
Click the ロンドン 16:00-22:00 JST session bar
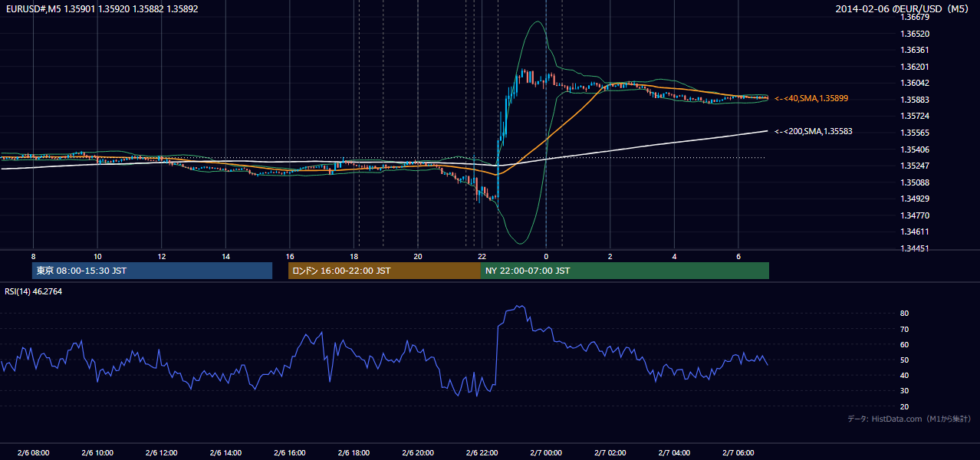click(x=384, y=271)
